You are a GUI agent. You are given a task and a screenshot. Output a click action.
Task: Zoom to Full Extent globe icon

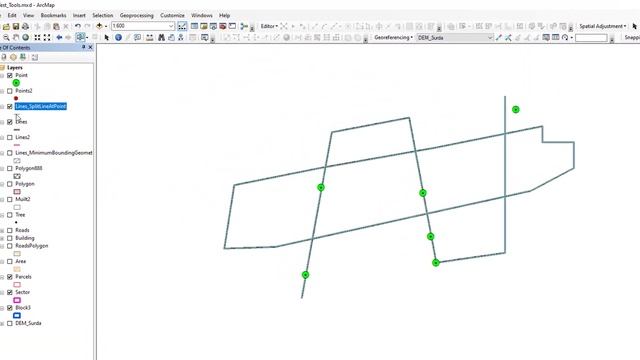tap(25, 38)
